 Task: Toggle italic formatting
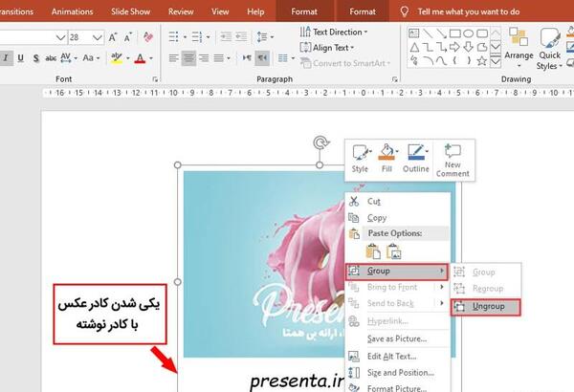pyautogui.click(x=6, y=57)
